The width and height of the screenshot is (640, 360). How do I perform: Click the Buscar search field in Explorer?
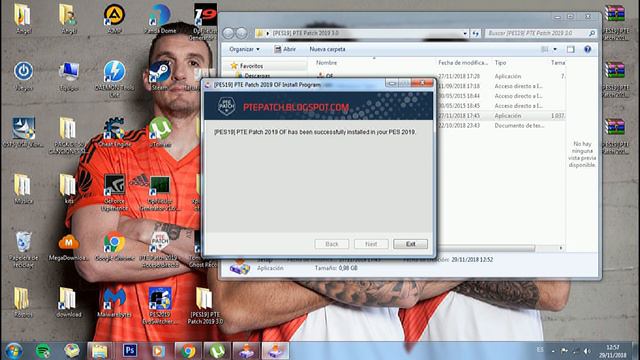click(x=540, y=33)
